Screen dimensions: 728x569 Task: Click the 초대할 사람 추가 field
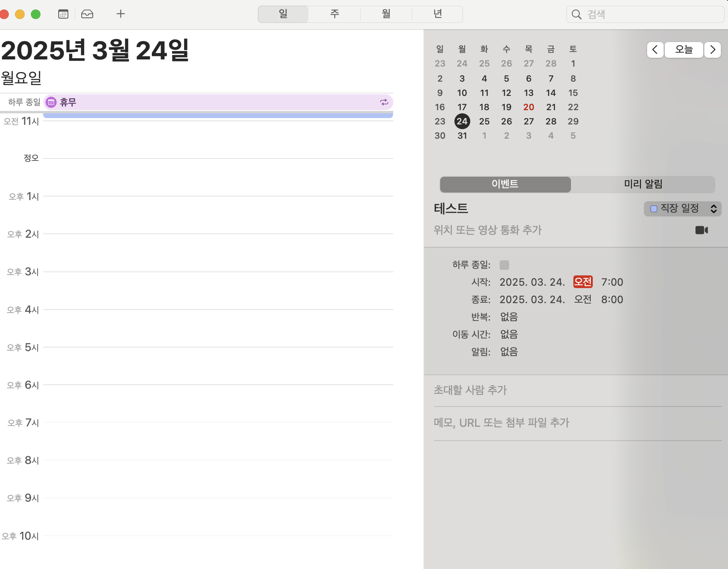point(470,390)
